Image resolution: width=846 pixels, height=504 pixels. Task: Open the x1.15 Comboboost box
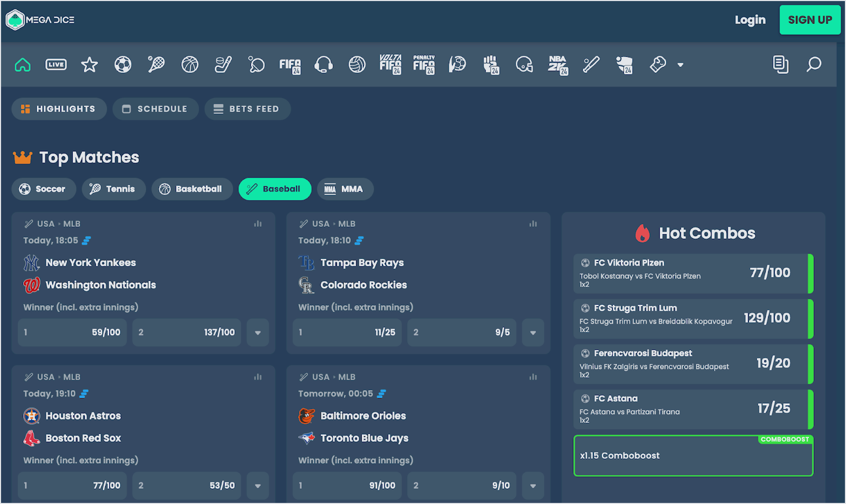pos(693,455)
